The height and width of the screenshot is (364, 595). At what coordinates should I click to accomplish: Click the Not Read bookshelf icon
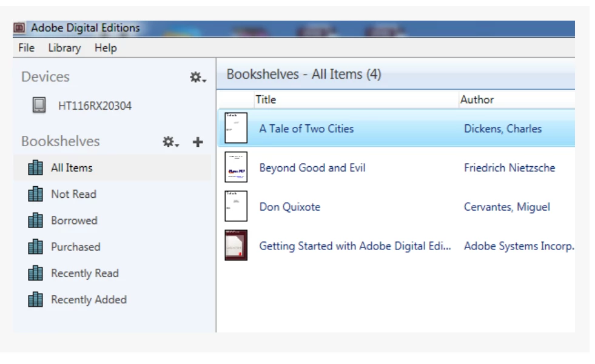[35, 194]
